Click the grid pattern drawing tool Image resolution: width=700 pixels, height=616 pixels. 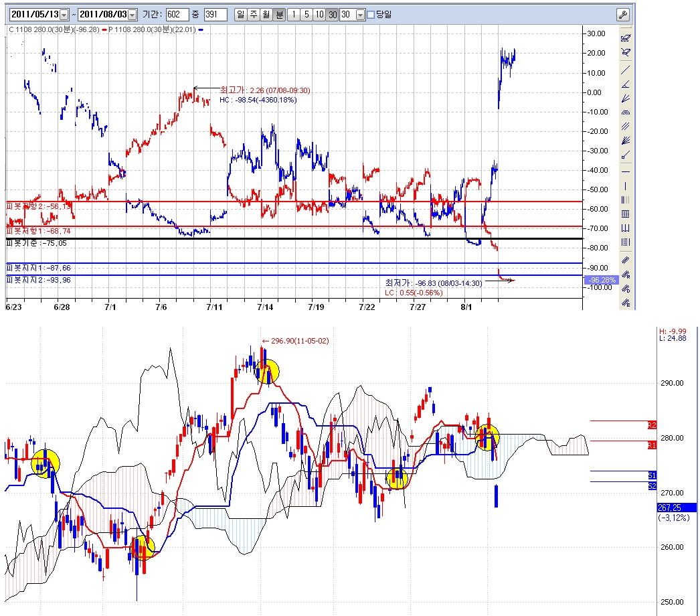626,214
